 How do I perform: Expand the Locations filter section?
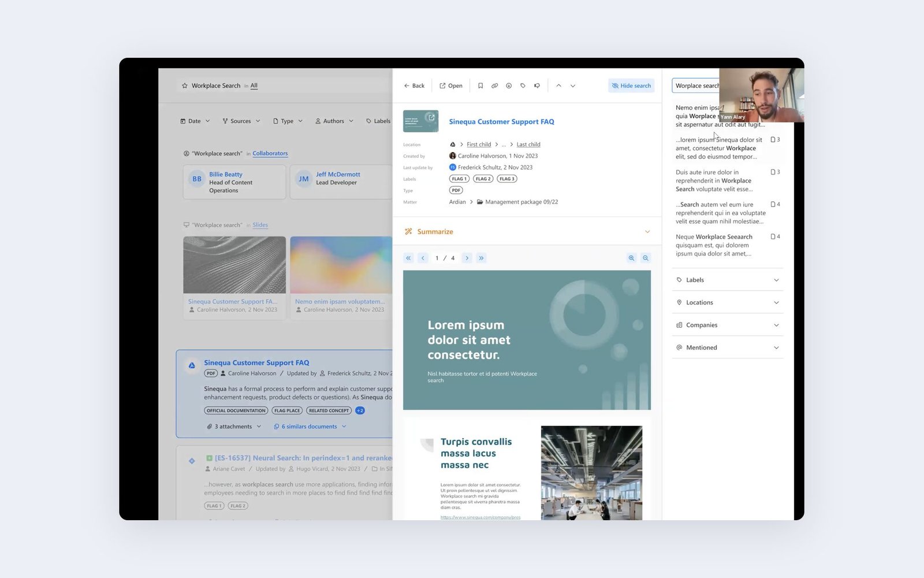tap(728, 302)
